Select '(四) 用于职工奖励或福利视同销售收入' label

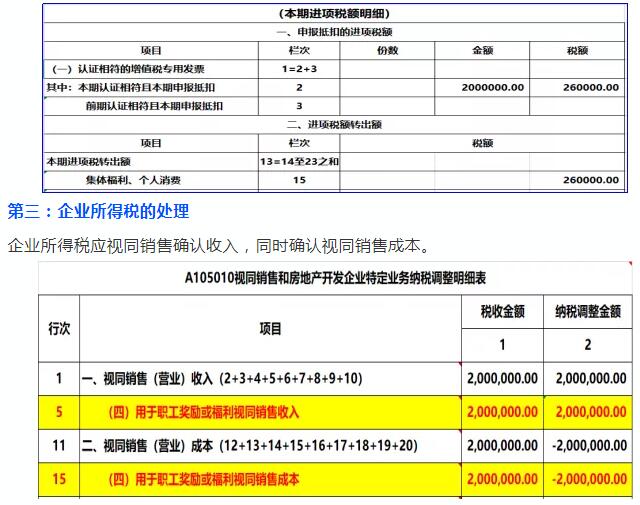[204, 412]
